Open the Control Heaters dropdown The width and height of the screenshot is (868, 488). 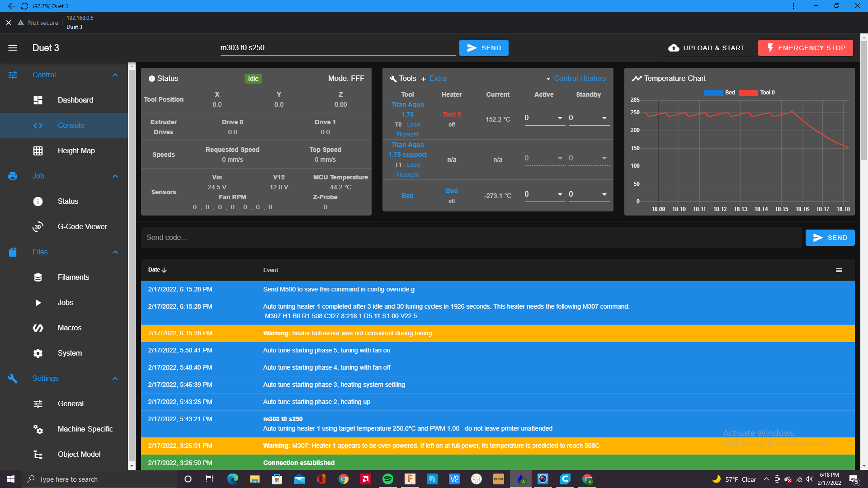pos(576,79)
